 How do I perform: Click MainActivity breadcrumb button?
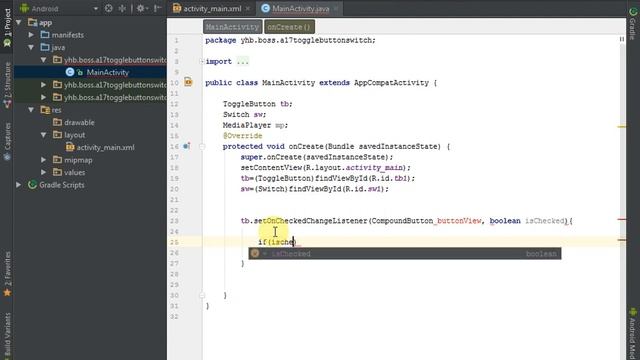(233, 27)
